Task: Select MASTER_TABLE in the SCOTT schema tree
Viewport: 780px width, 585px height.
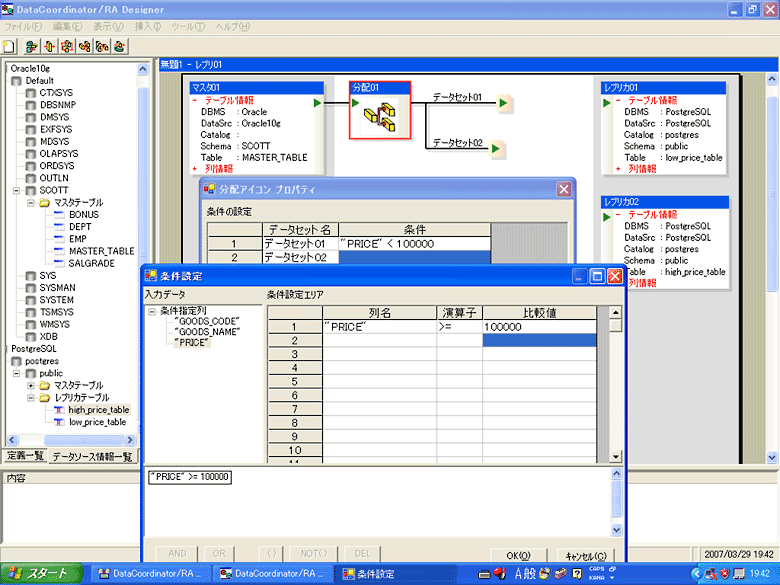Action: coord(101,250)
